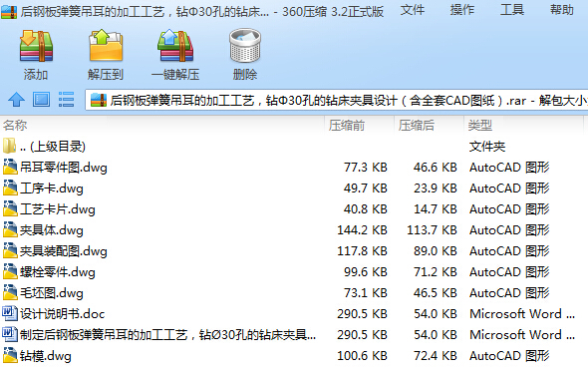The height and width of the screenshot is (377, 588).
Task: Click the 77.3 KB size cell
Action: click(x=366, y=168)
